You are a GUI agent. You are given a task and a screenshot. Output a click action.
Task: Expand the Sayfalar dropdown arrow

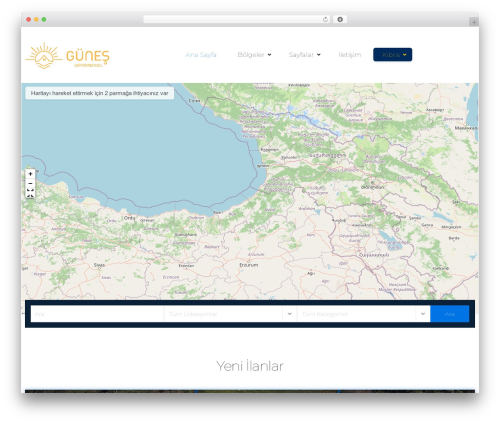tap(319, 55)
